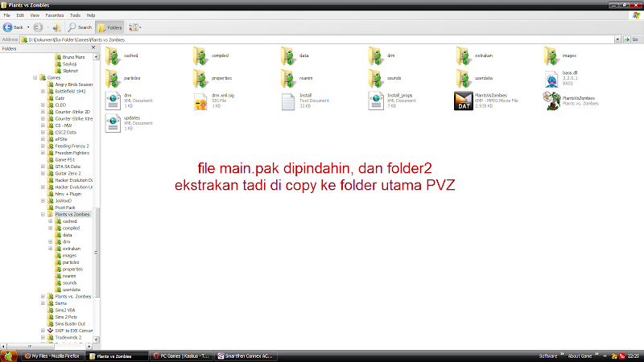Open the File menu

pyautogui.click(x=7, y=15)
